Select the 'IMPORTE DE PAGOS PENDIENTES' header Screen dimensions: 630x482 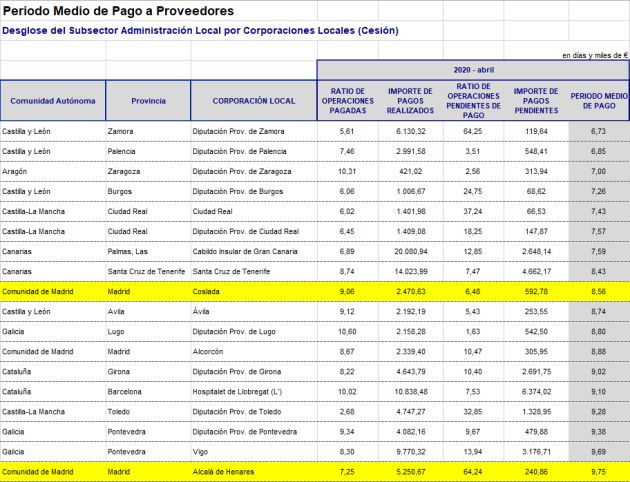coord(536,101)
